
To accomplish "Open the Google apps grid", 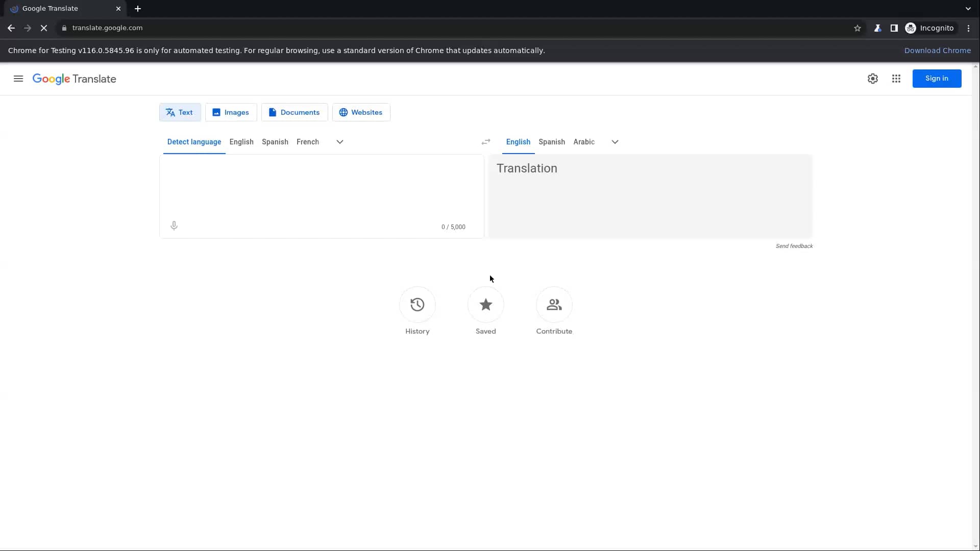I will [896, 79].
